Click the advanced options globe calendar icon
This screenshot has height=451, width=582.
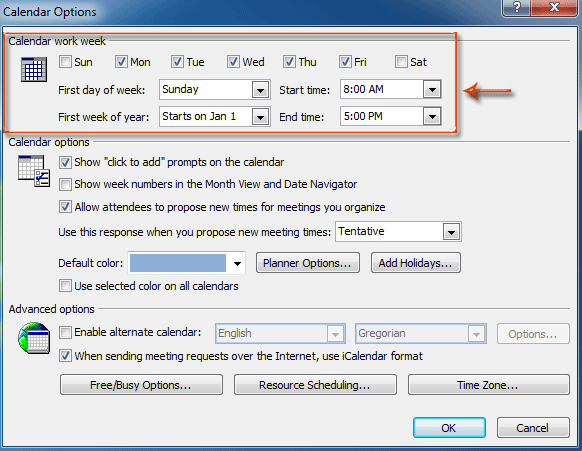[34, 338]
